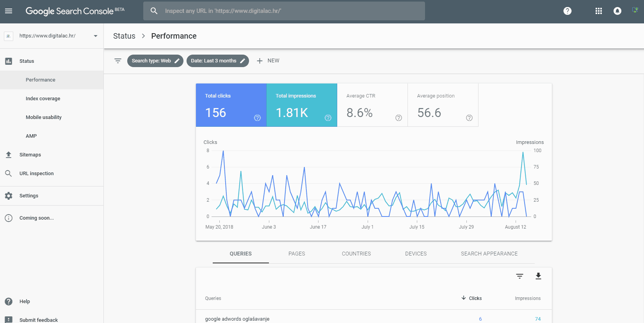Show help for Average position metric

(469, 118)
